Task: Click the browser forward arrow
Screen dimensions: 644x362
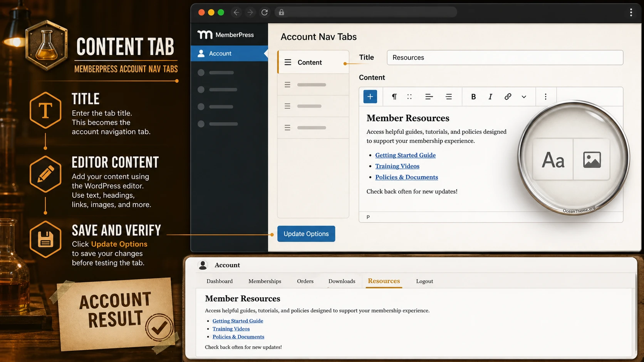Action: click(250, 12)
